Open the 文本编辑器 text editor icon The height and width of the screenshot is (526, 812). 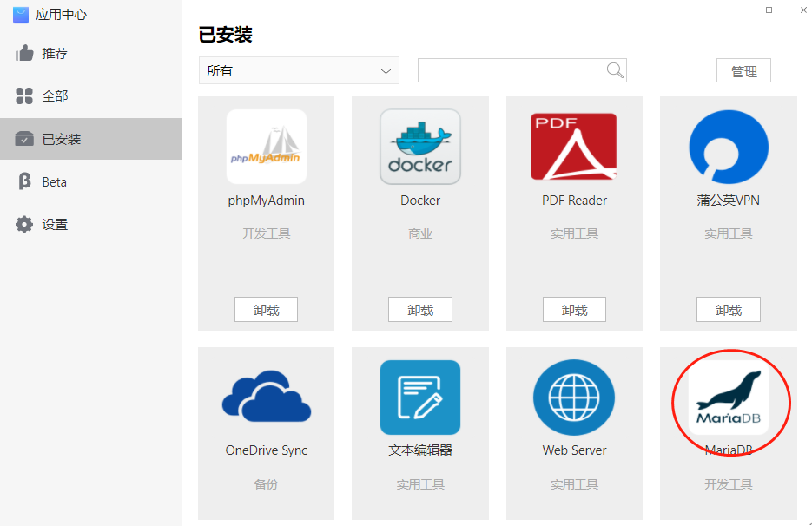pos(420,397)
